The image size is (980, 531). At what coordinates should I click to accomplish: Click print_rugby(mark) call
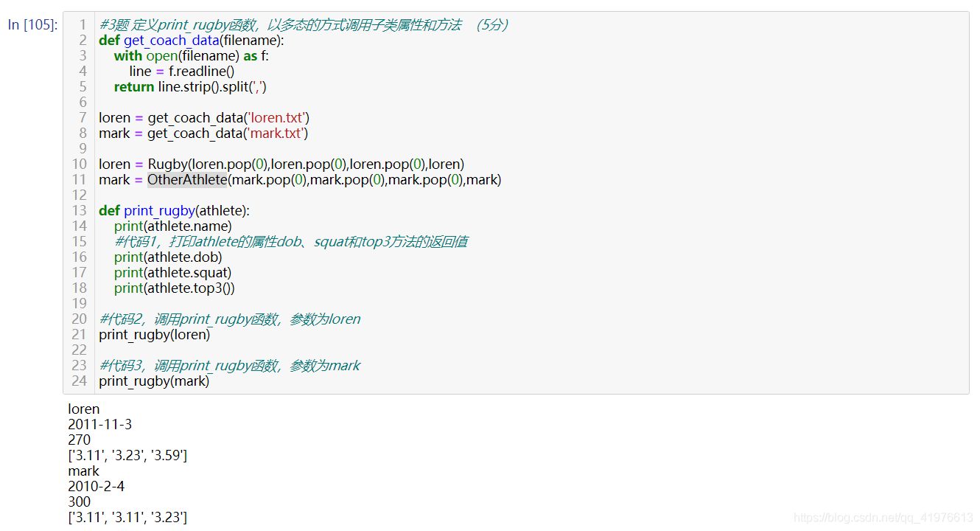(154, 381)
